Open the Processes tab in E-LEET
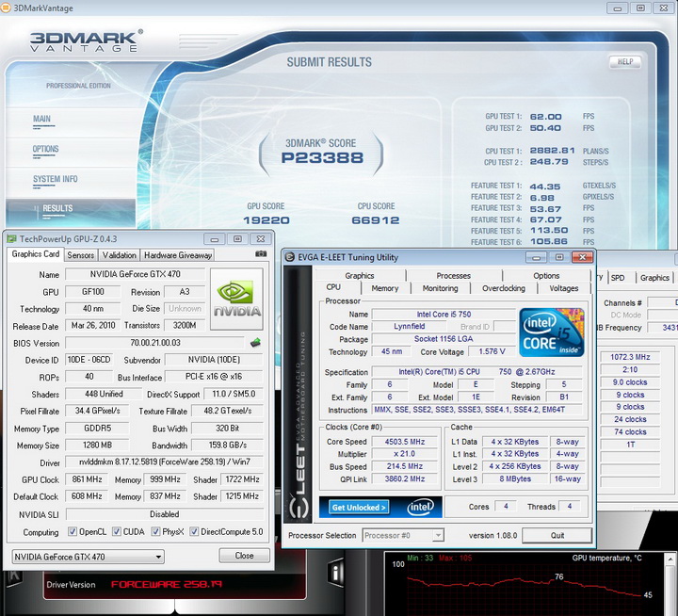 (453, 276)
